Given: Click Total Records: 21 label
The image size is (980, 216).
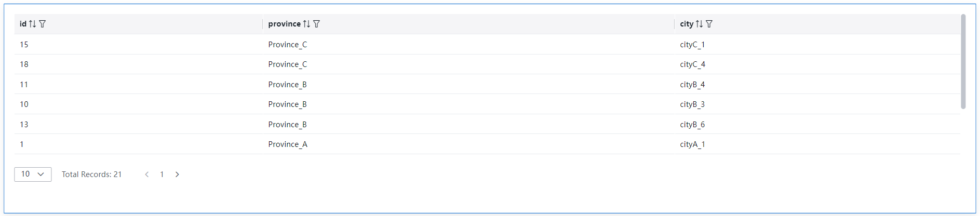Looking at the screenshot, I should click(92, 174).
